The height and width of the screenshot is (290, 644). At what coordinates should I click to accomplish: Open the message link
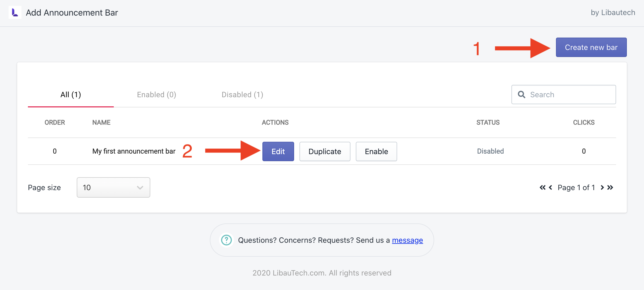407,240
